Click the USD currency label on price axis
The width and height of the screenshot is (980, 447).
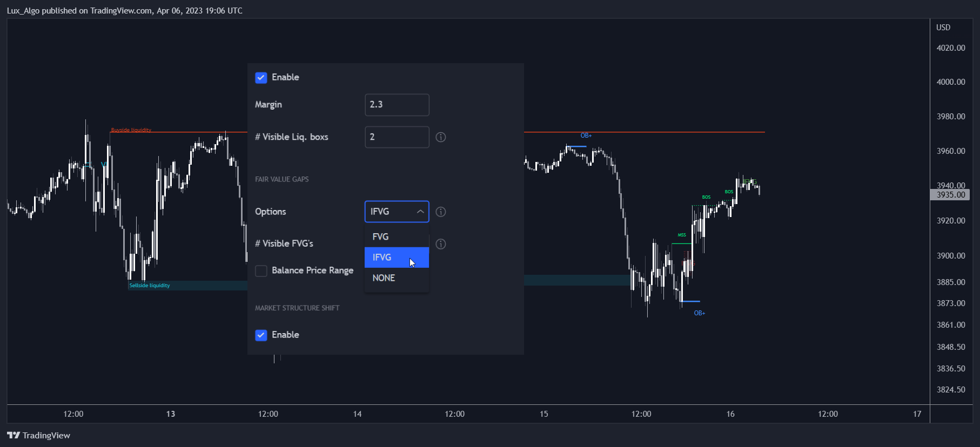click(x=943, y=28)
